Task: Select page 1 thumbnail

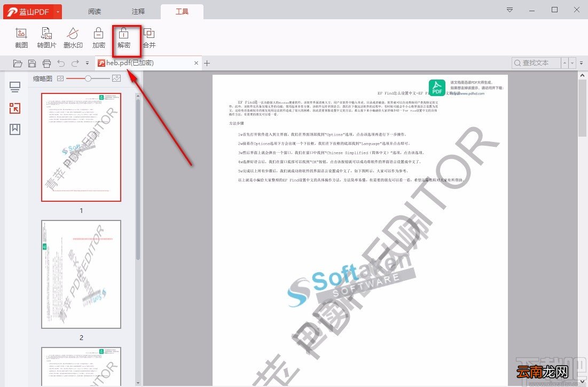Action: 81,147
